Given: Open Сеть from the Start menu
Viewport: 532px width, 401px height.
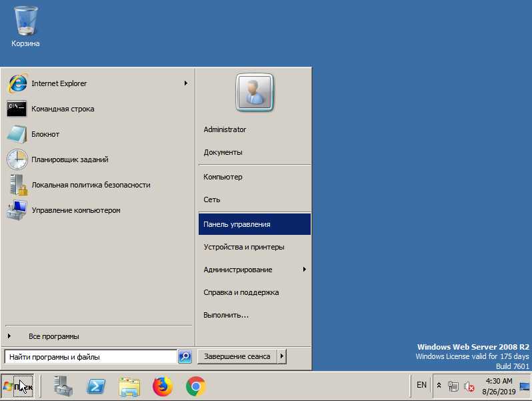Looking at the screenshot, I should [255, 199].
